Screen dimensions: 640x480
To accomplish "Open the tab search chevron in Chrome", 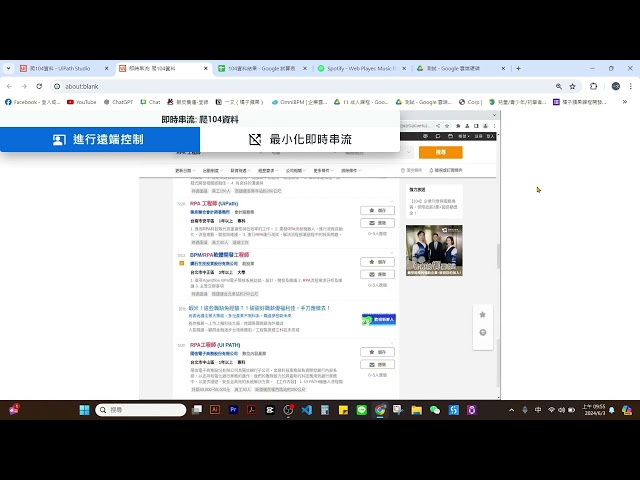I will pos(8,69).
